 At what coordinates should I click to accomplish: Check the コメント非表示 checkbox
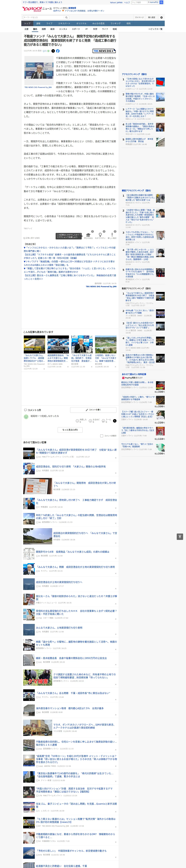102,436
